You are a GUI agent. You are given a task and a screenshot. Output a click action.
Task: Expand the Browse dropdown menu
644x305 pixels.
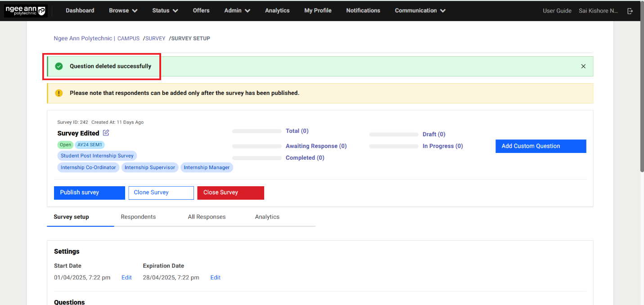point(123,10)
